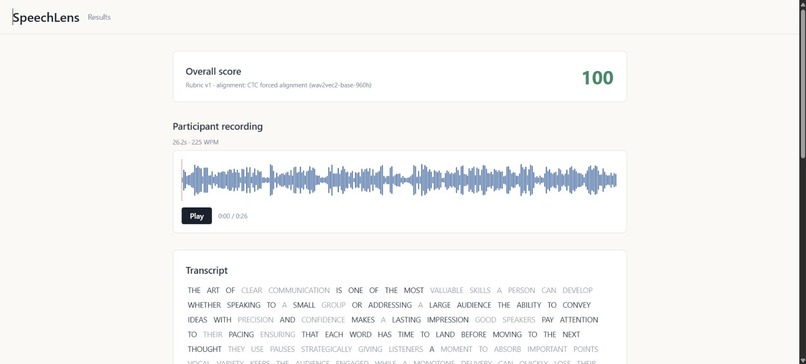
Task: Select the word CONVEY in transcript
Action: pyautogui.click(x=577, y=305)
